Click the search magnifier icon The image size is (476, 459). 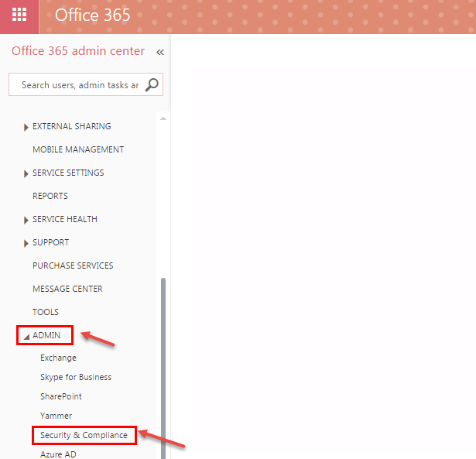point(152,84)
